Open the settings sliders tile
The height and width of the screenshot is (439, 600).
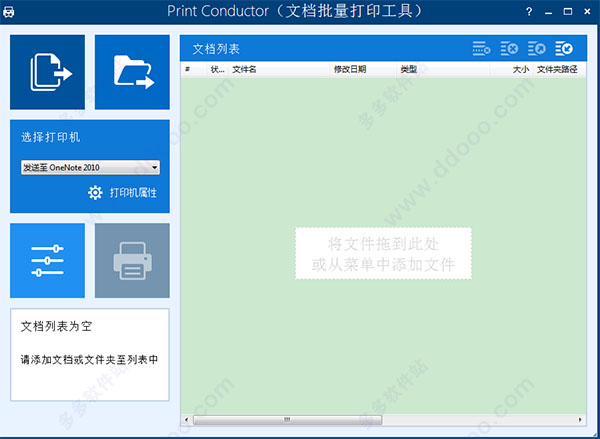47,261
